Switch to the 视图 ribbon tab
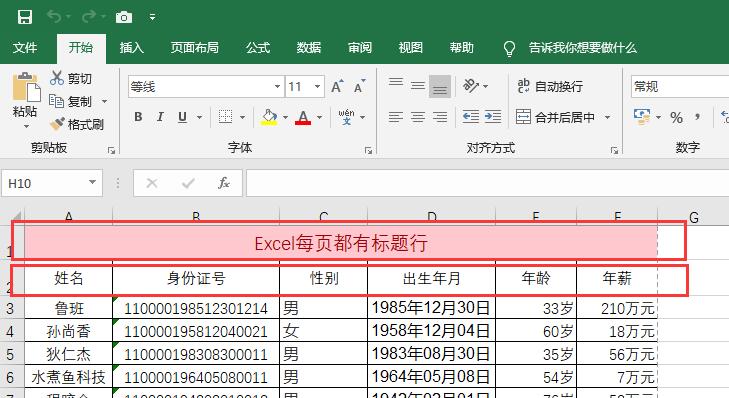Image resolution: width=729 pixels, height=398 pixels. (x=411, y=48)
